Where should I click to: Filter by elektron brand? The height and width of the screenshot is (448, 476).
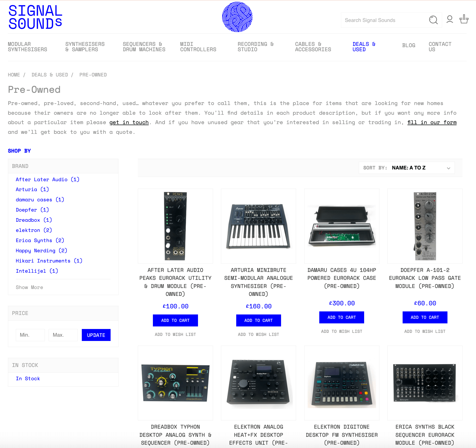34,230
